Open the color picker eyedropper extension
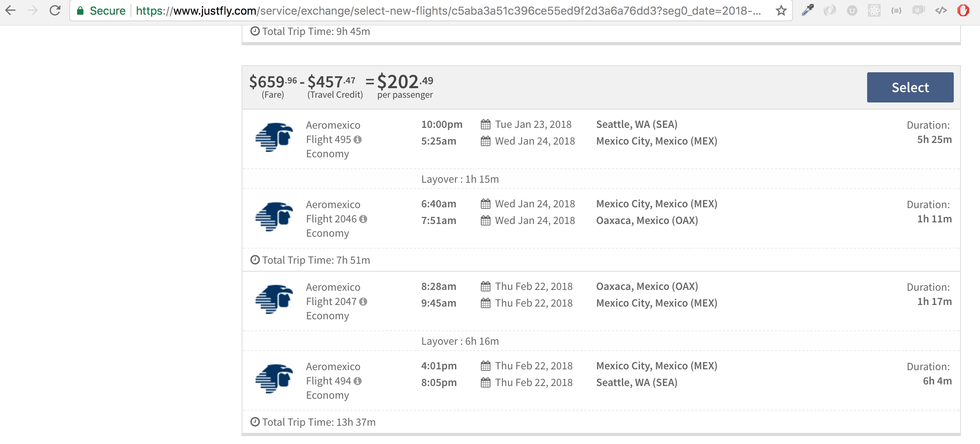The image size is (980, 444). [808, 10]
